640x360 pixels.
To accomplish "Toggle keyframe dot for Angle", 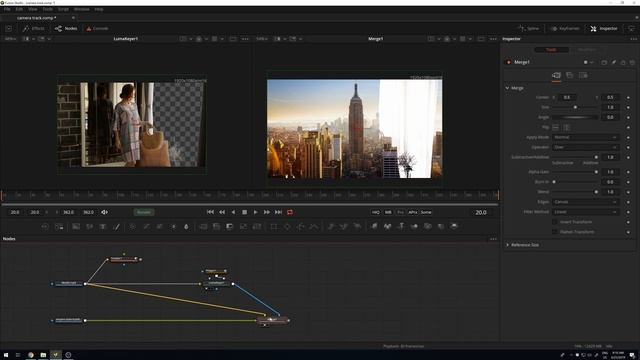I will 628,118.
